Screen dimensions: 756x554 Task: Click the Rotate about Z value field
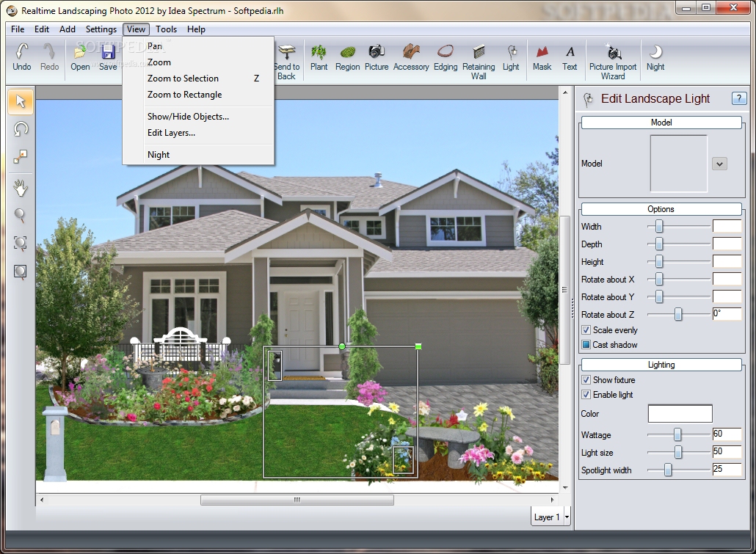pos(727,313)
